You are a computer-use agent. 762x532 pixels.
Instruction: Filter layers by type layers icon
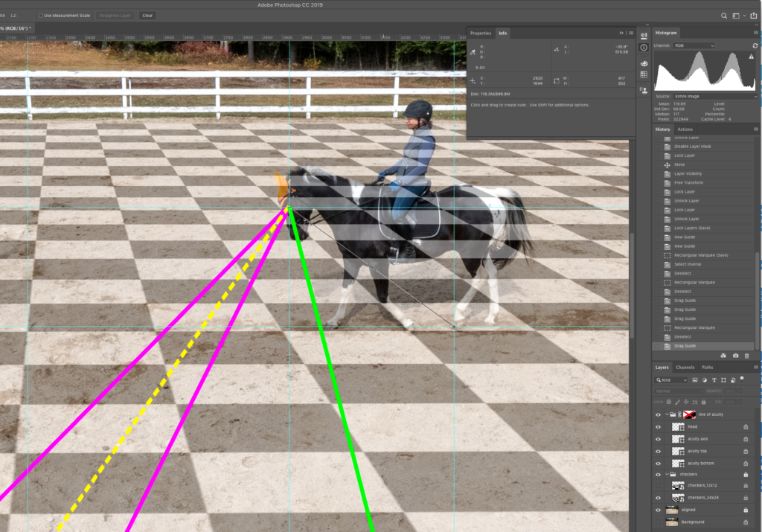[714, 380]
